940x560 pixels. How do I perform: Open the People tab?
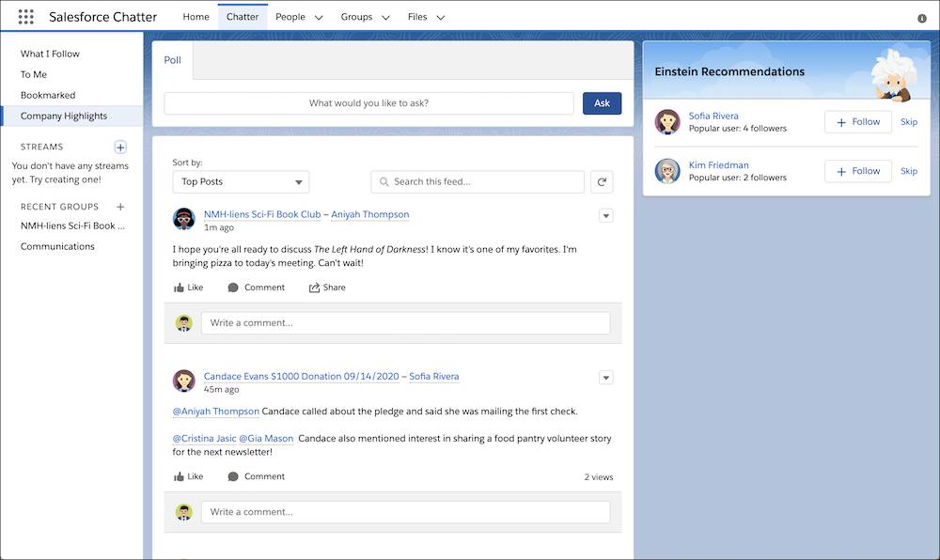click(x=290, y=17)
